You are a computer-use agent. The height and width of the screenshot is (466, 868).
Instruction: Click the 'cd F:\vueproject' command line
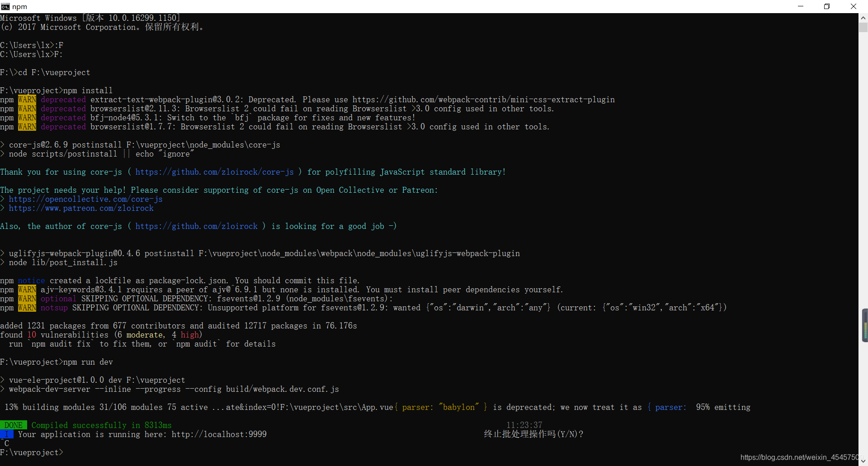45,72
